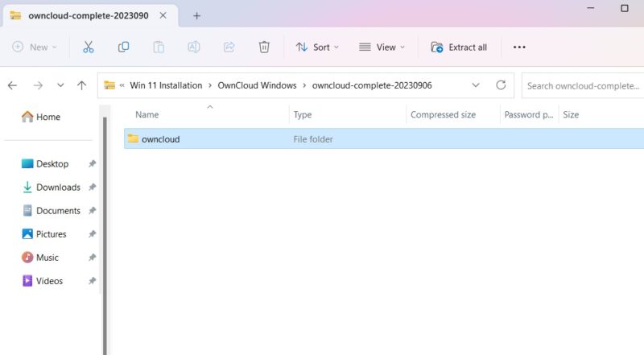Click the Copy icon in the toolbar
Screen dimensions: 644x355
[123, 47]
